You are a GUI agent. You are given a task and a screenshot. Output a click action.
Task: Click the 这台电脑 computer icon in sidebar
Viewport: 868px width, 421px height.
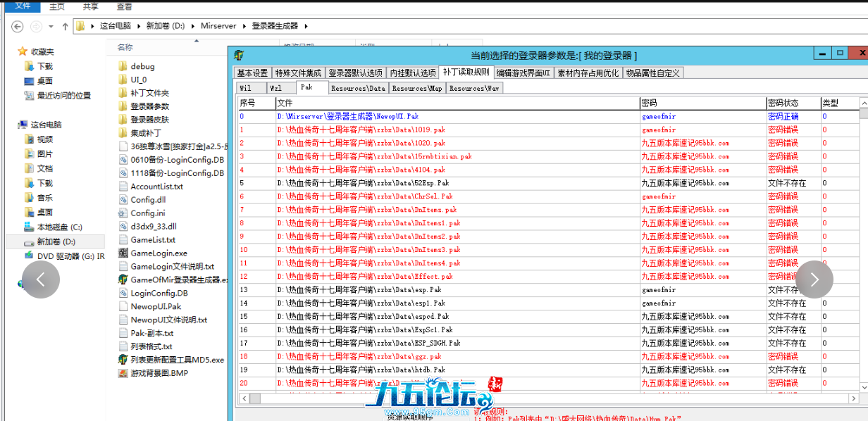pos(23,125)
